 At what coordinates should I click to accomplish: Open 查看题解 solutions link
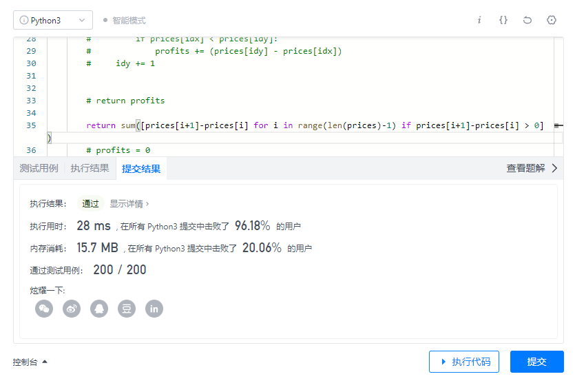tap(525, 168)
